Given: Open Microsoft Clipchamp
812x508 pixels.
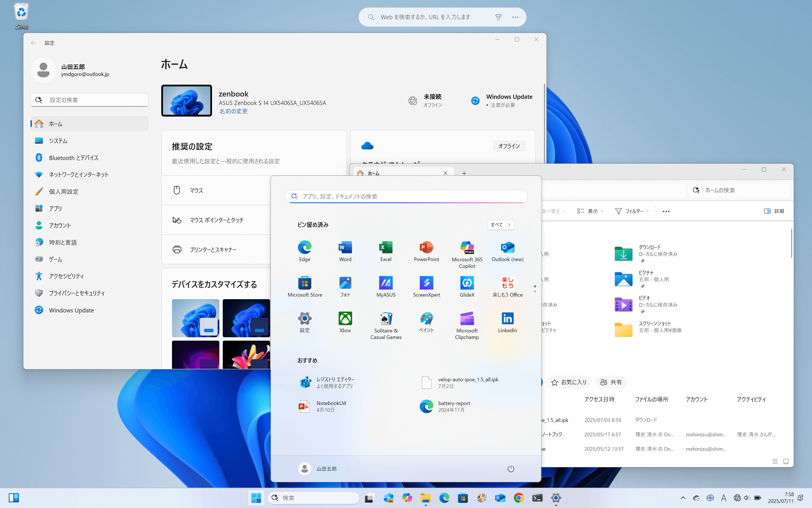Looking at the screenshot, I should click(467, 326).
